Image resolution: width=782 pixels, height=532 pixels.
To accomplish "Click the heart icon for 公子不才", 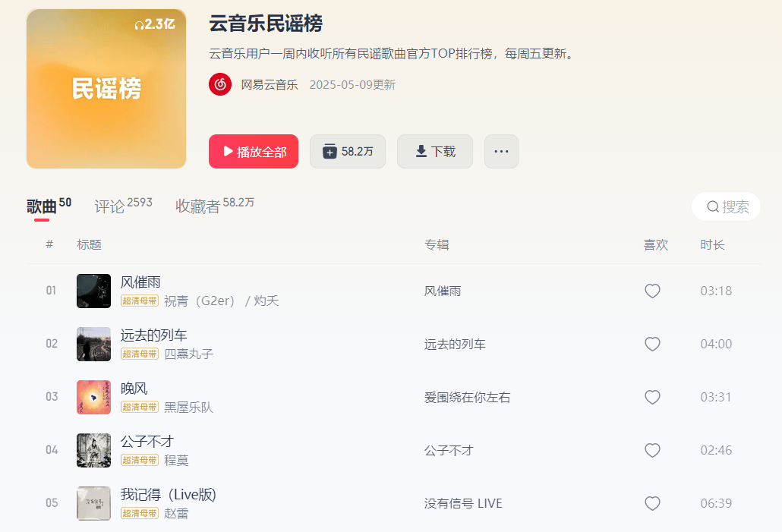I will (652, 450).
